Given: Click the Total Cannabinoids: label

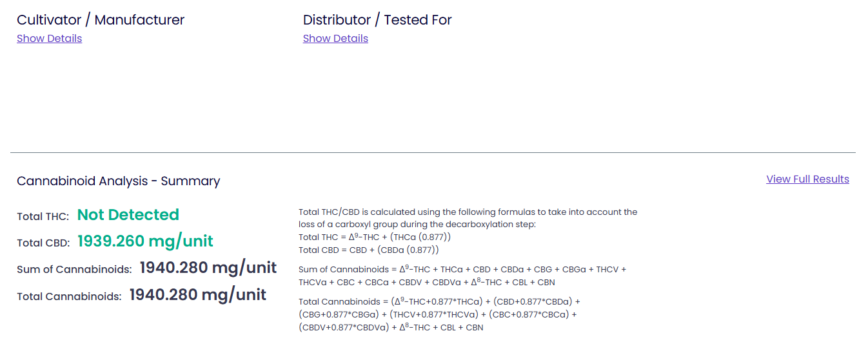Looking at the screenshot, I should click(69, 297).
